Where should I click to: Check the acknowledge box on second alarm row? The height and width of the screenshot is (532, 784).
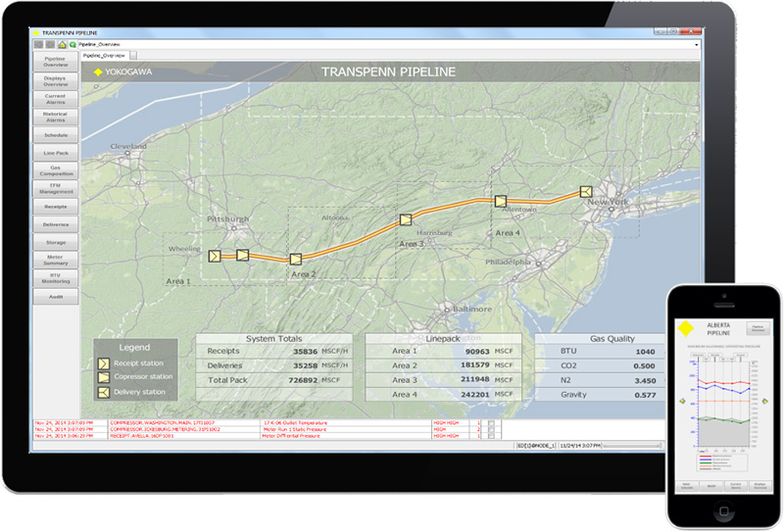(x=491, y=429)
